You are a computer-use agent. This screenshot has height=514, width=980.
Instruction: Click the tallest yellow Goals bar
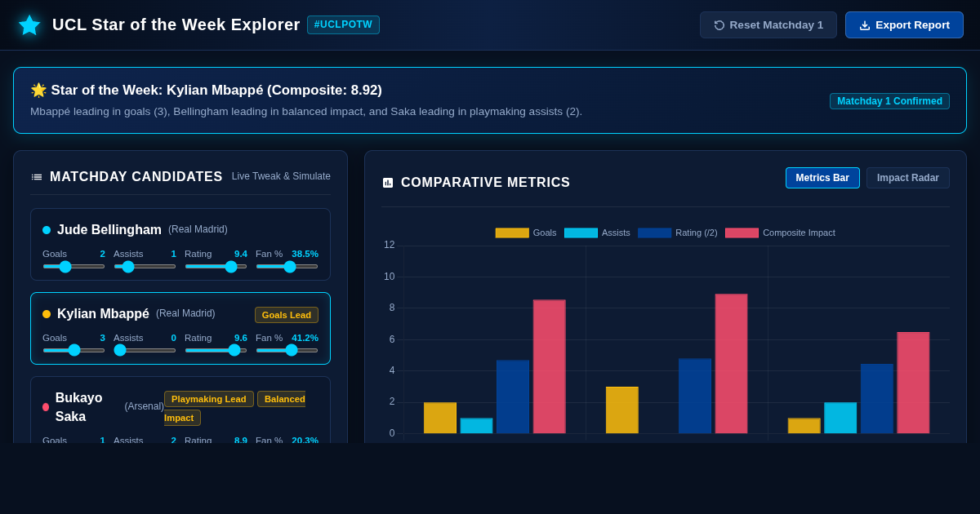coord(621,410)
